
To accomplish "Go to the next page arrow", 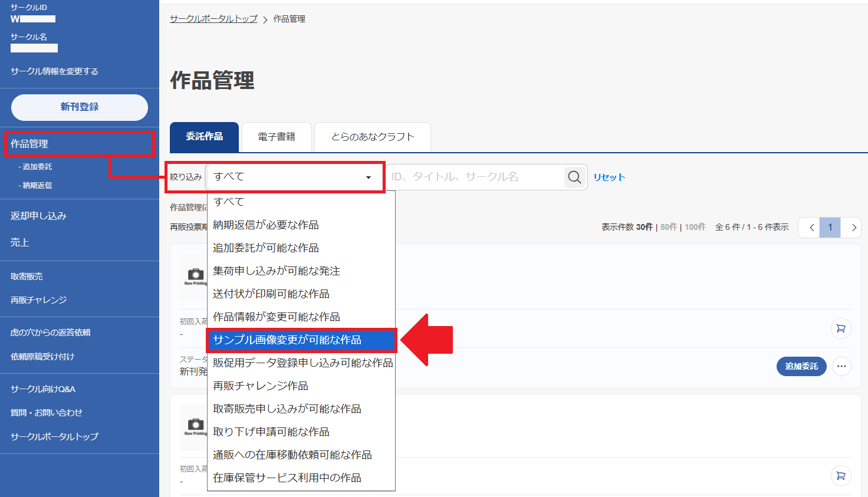I will click(x=853, y=228).
